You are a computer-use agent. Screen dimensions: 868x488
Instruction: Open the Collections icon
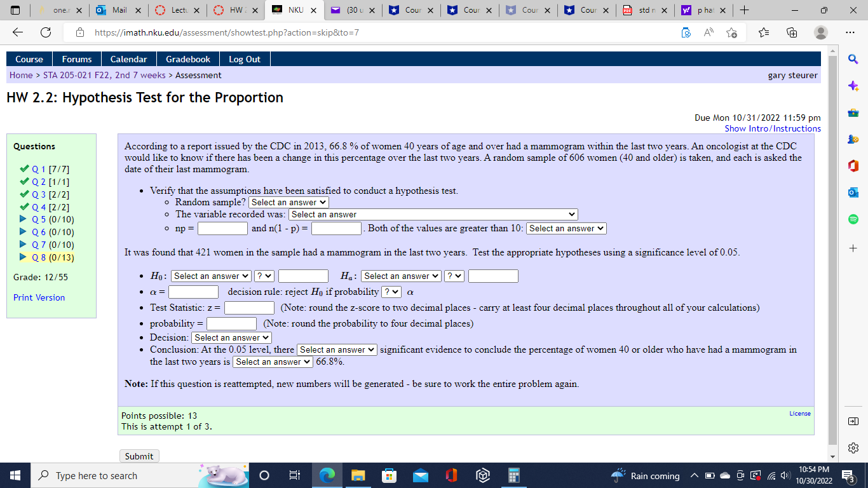tap(792, 32)
